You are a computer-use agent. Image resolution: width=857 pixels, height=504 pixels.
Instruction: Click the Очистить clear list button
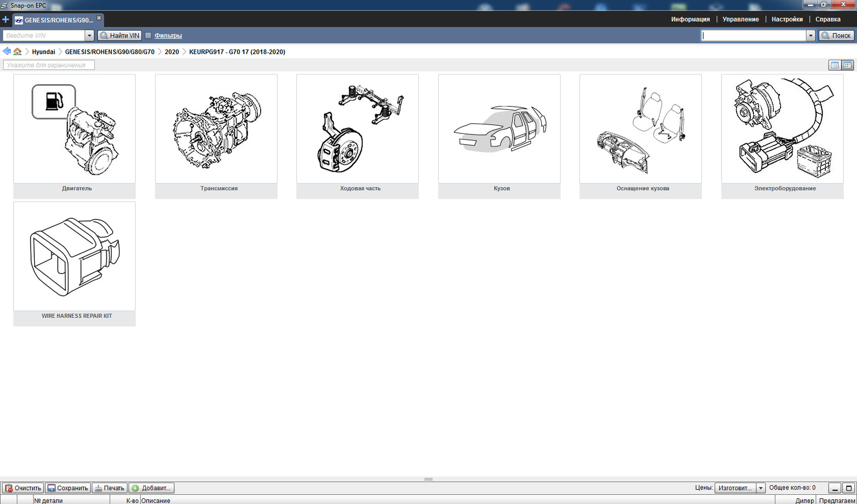pos(23,488)
